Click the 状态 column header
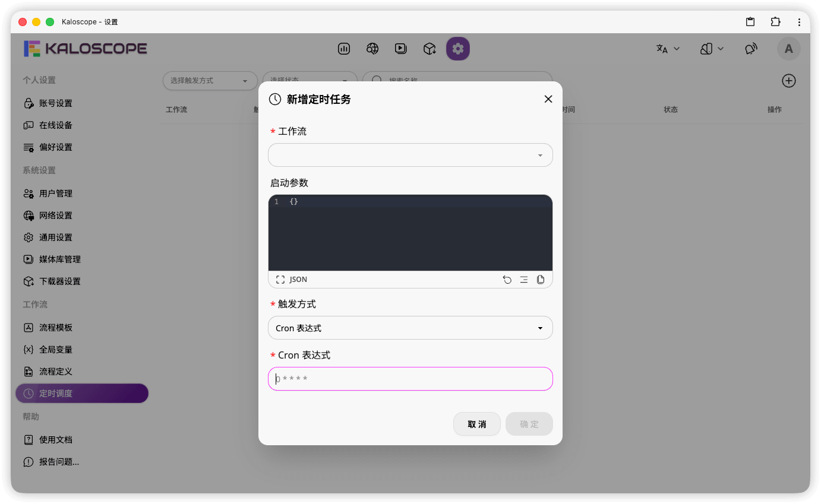 click(x=671, y=110)
